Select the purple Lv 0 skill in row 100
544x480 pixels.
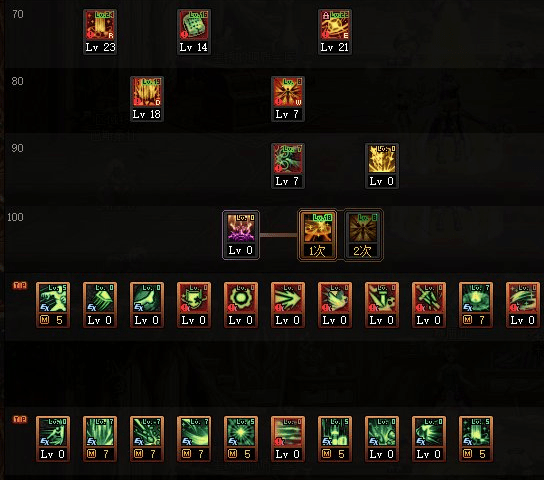(240, 235)
